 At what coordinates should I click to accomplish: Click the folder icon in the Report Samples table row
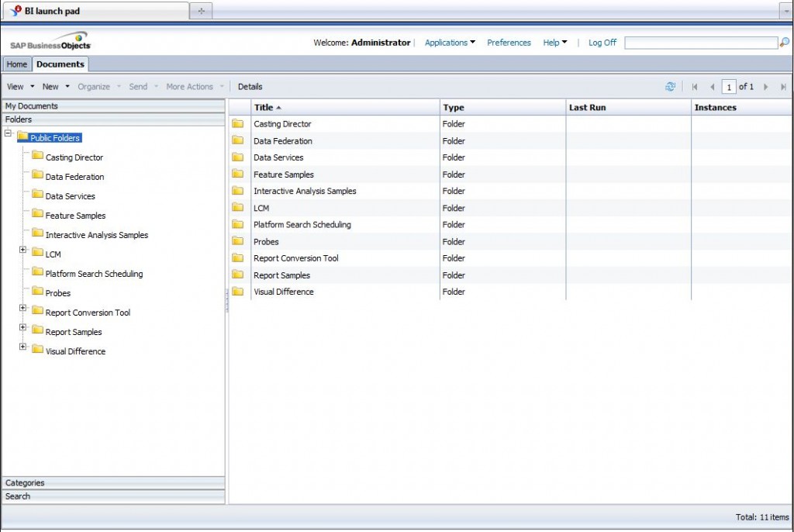click(237, 275)
